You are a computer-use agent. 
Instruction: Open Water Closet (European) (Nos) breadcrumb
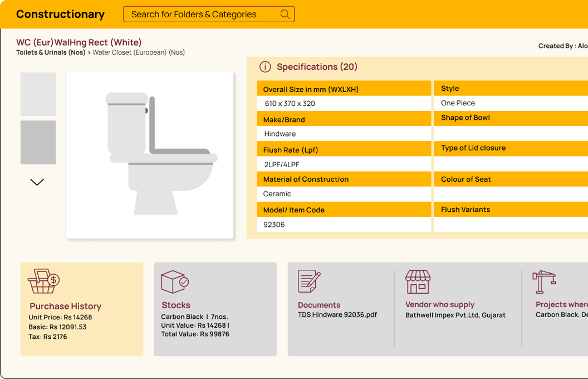point(139,52)
